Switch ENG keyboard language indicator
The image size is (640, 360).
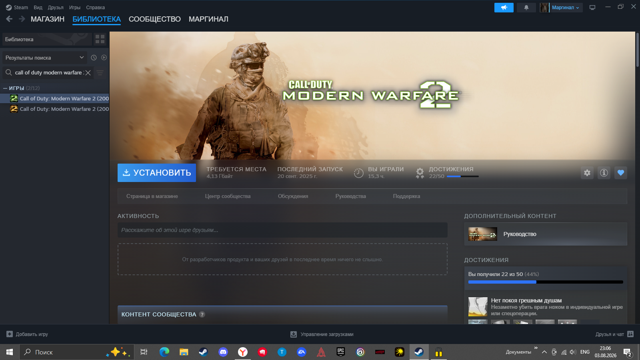tap(585, 352)
